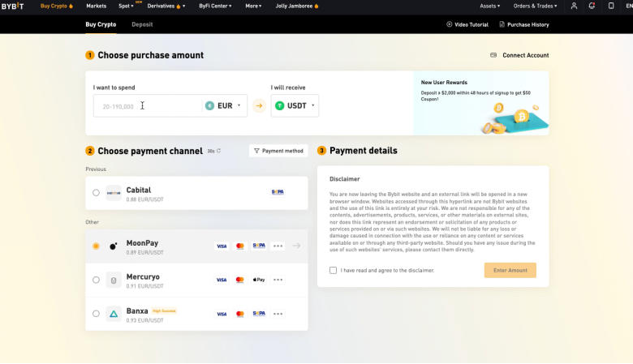The image size is (633, 364).
Task: Click the mobile app download icon
Action: click(x=611, y=6)
